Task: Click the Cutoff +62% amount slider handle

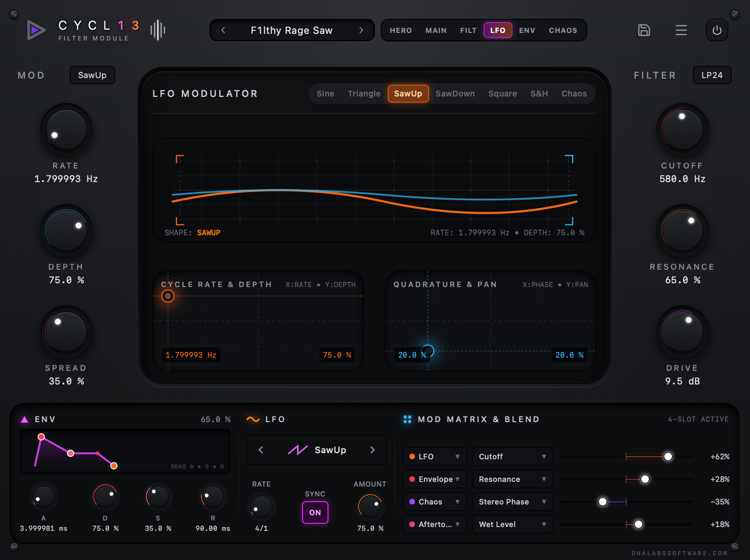Action: [668, 456]
